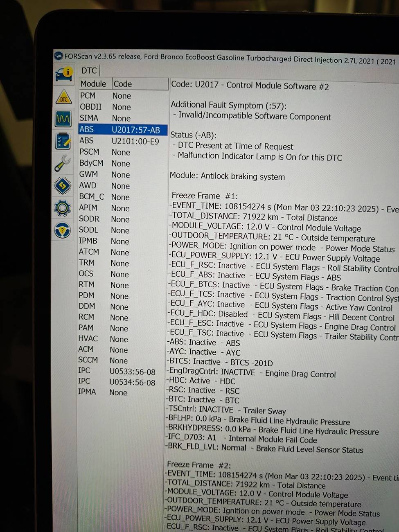Select the SIMA module row

coord(123,118)
